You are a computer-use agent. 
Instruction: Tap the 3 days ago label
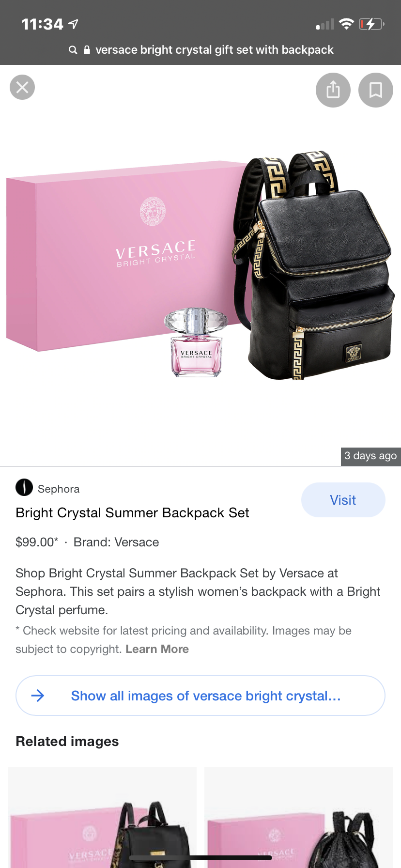(370, 456)
